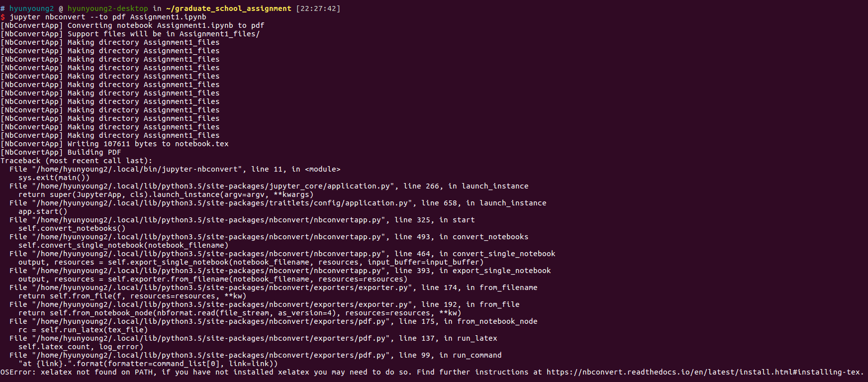Click the timestamp [22:27:42]
This screenshot has width=868, height=382.
pyautogui.click(x=318, y=8)
